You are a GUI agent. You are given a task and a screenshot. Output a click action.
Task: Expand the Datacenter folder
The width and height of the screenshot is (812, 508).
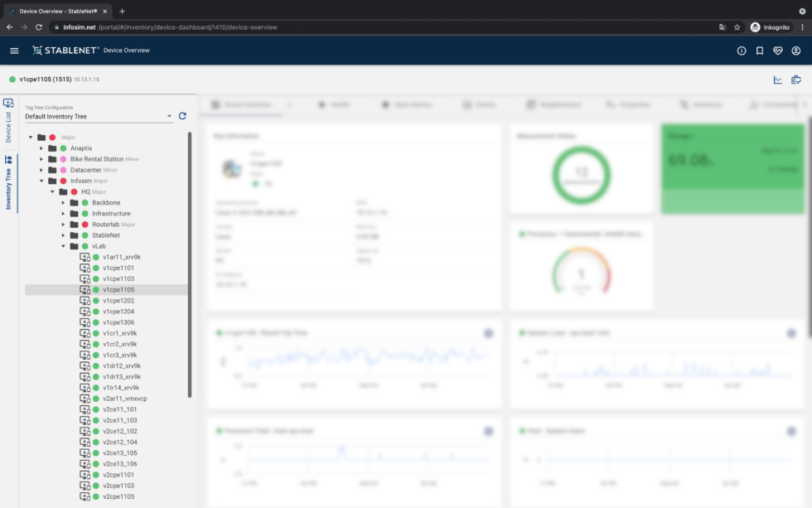point(41,170)
